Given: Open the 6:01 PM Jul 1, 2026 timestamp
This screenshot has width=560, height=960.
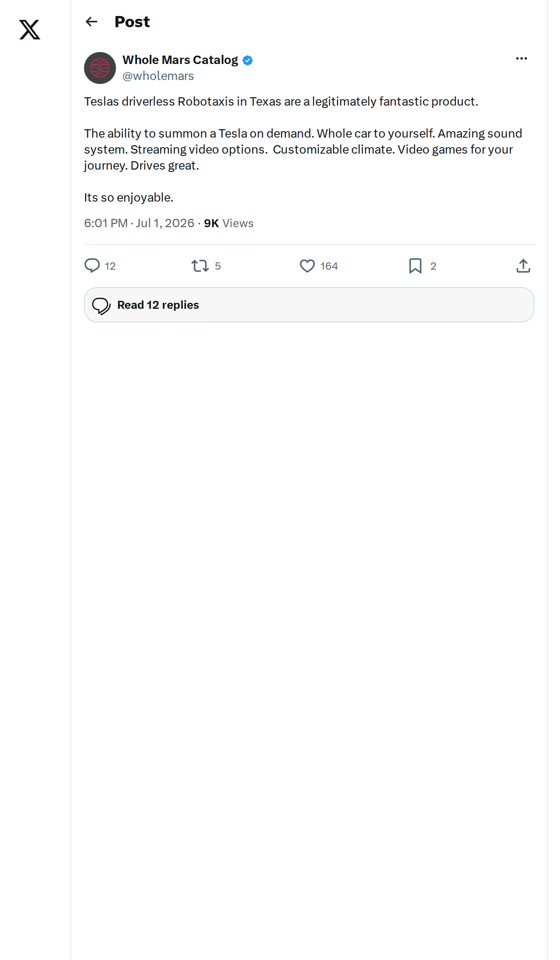Looking at the screenshot, I should coord(139,223).
